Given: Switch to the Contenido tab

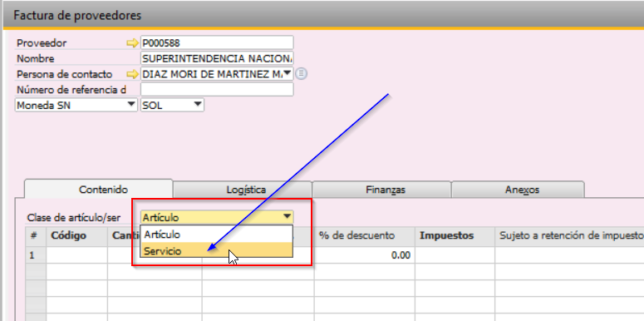Looking at the screenshot, I should pyautogui.click(x=99, y=190).
